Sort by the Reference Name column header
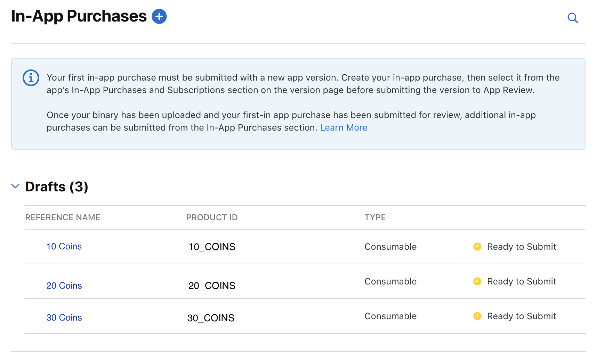 point(63,217)
